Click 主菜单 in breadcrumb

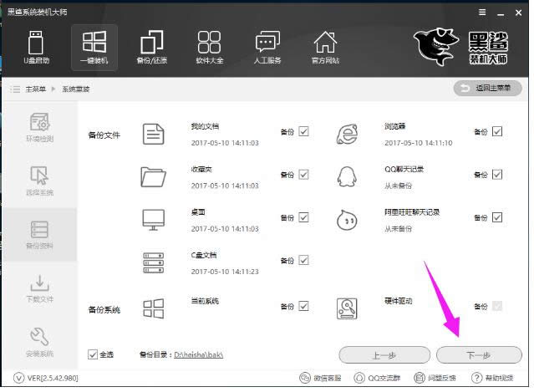click(x=35, y=89)
